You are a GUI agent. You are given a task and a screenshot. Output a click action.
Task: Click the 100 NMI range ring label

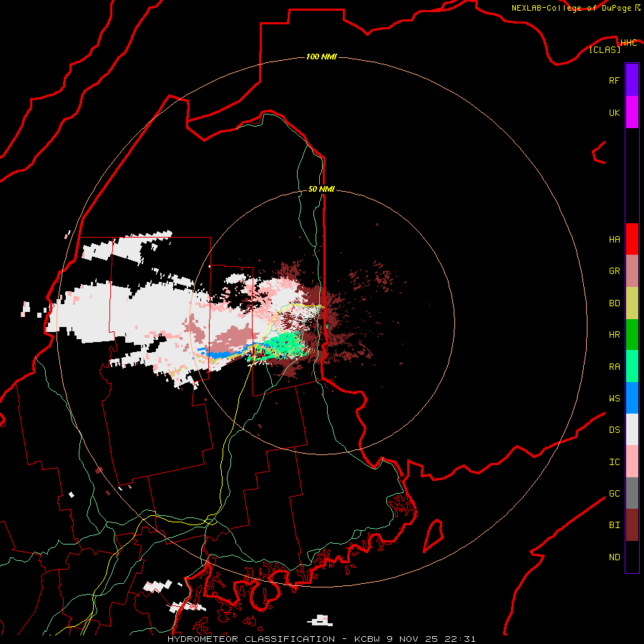coord(321,57)
